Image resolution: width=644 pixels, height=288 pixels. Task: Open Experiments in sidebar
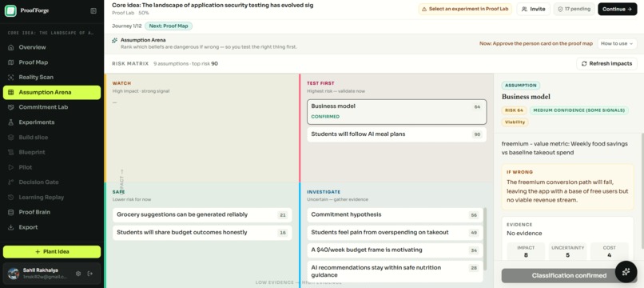[52, 122]
